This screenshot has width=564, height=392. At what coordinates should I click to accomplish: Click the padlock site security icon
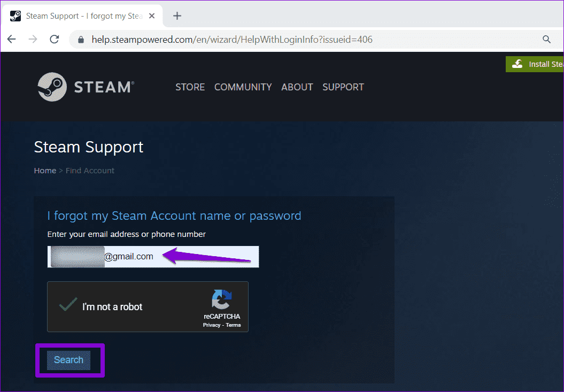tap(81, 40)
